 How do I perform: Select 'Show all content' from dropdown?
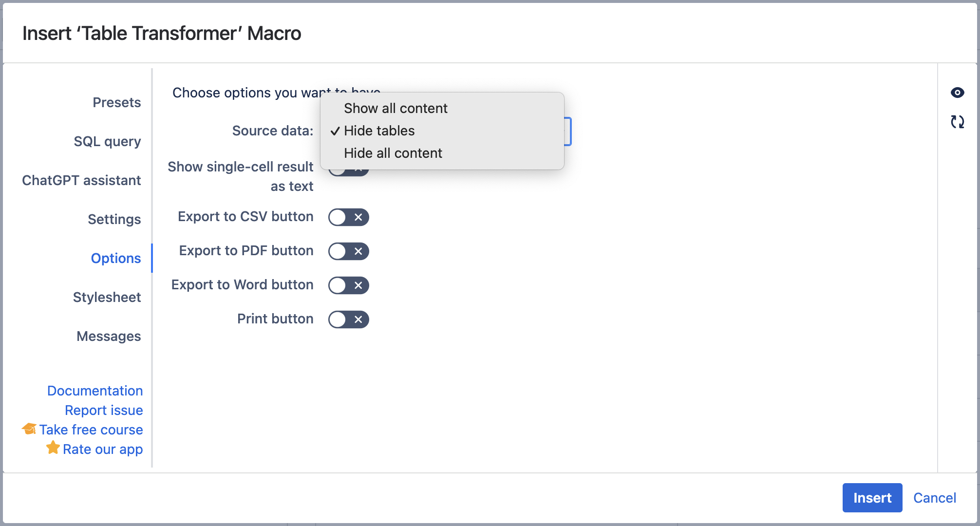point(396,108)
